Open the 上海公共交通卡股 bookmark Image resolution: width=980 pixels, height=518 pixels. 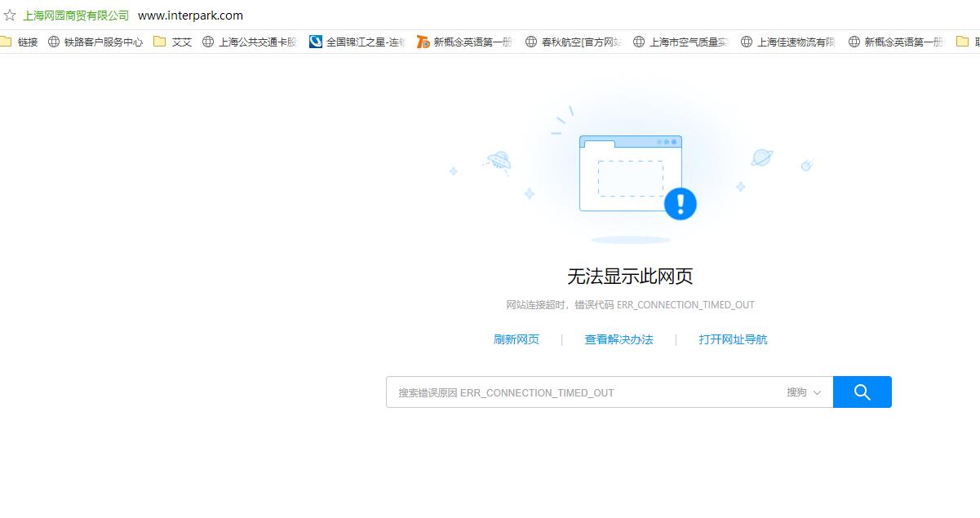point(255,41)
